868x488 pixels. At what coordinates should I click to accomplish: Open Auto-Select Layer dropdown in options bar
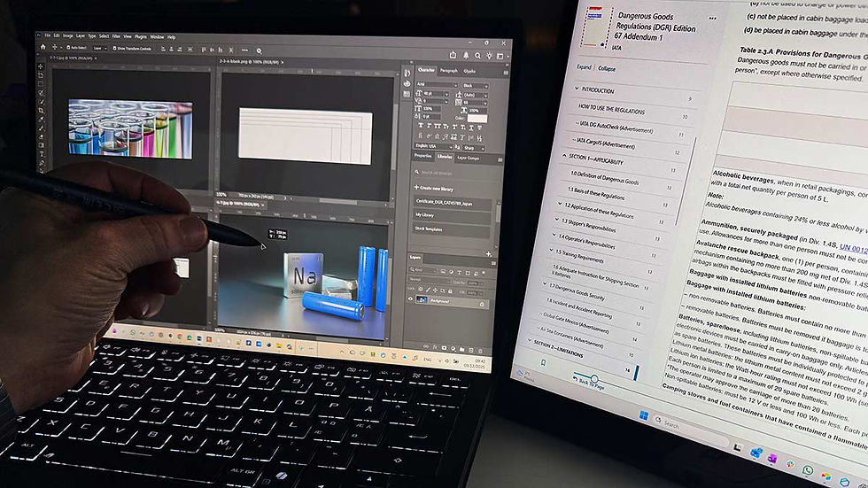[99, 48]
